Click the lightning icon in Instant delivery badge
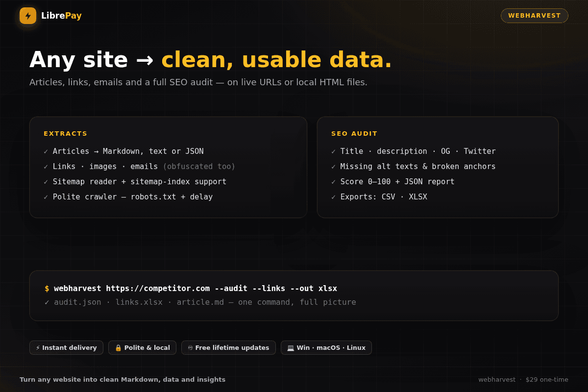This screenshot has width=588, height=392. [x=38, y=348]
